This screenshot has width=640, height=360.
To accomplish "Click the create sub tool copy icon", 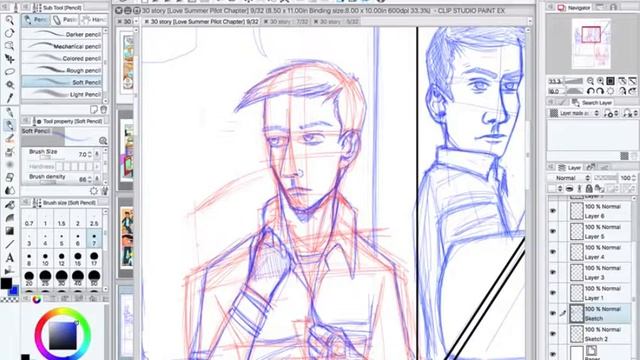I will tap(94, 109).
